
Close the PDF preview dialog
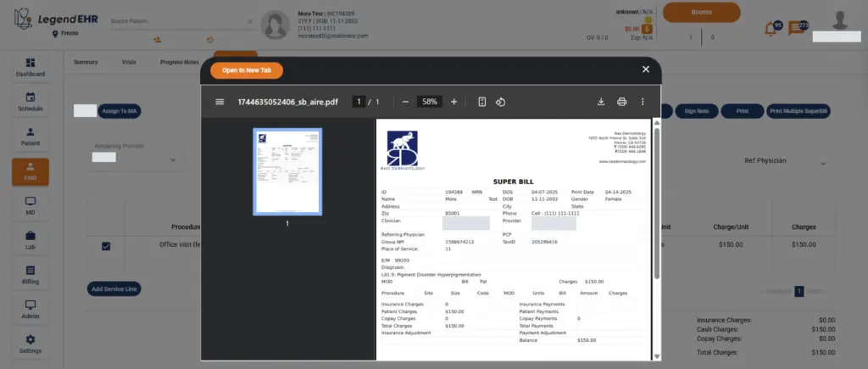point(646,70)
